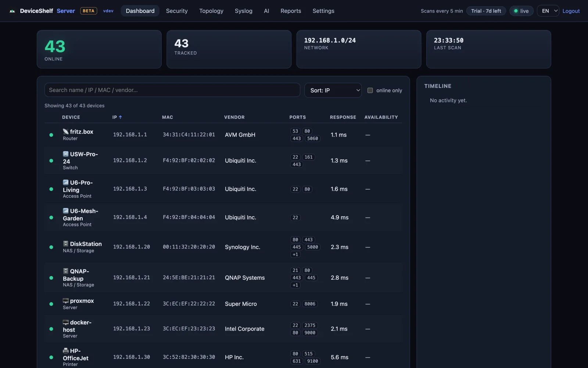The image size is (588, 368).
Task: Click the U6-Mesh-Garden access point icon
Action: click(66, 211)
